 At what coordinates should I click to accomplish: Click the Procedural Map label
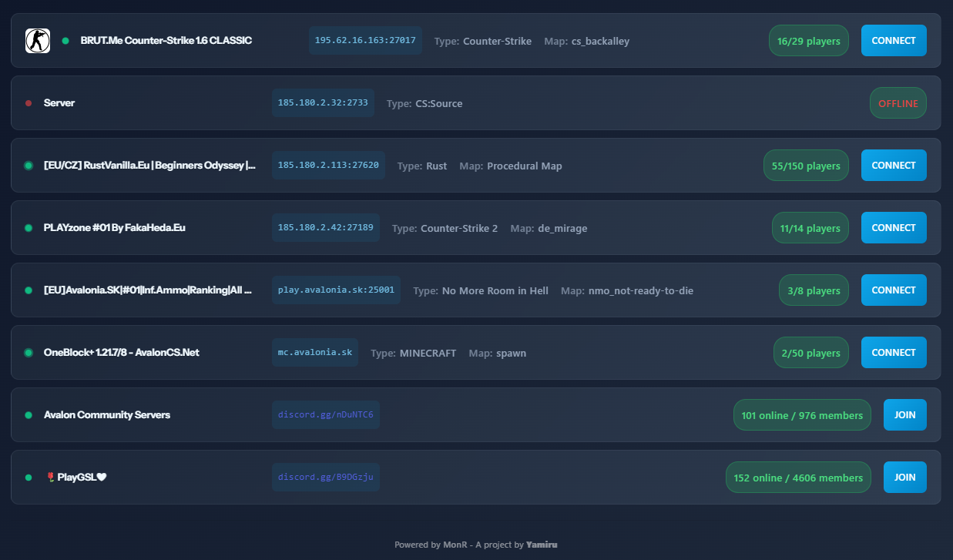click(x=525, y=166)
